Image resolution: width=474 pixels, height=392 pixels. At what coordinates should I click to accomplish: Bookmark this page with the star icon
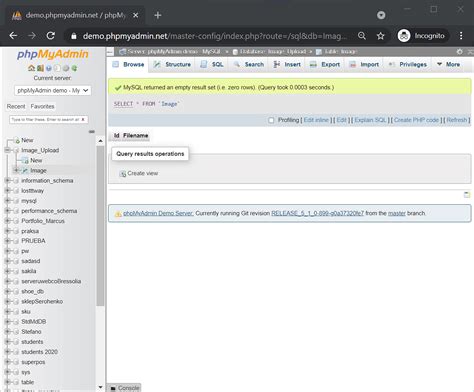tap(380, 36)
